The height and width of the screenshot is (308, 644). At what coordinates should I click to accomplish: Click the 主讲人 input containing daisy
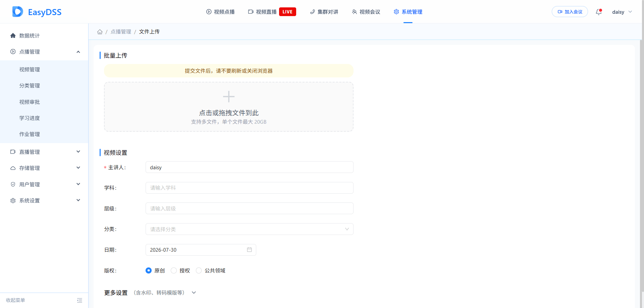249,167
